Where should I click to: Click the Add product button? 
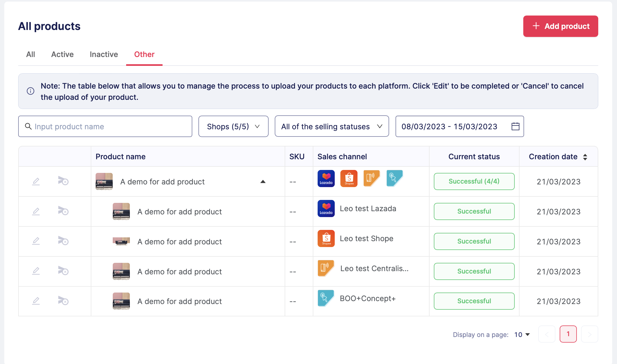point(560,26)
